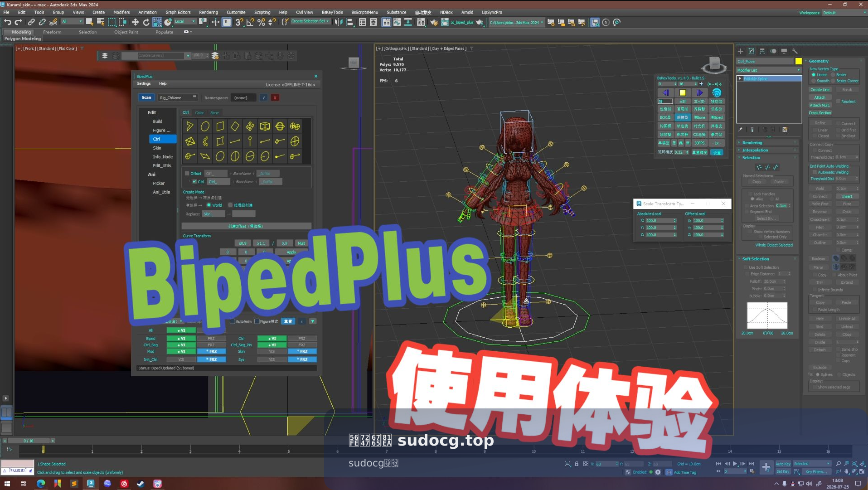Switch to the Freeform ribbon tab

coord(52,32)
